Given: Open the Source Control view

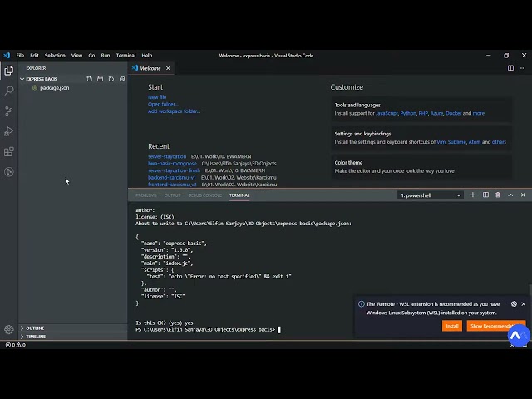Looking at the screenshot, I should 9,111.
